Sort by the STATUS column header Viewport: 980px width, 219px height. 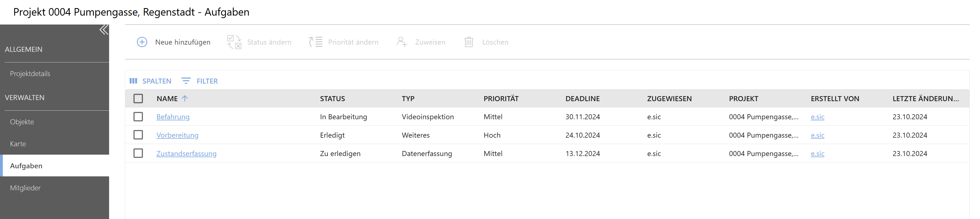332,99
